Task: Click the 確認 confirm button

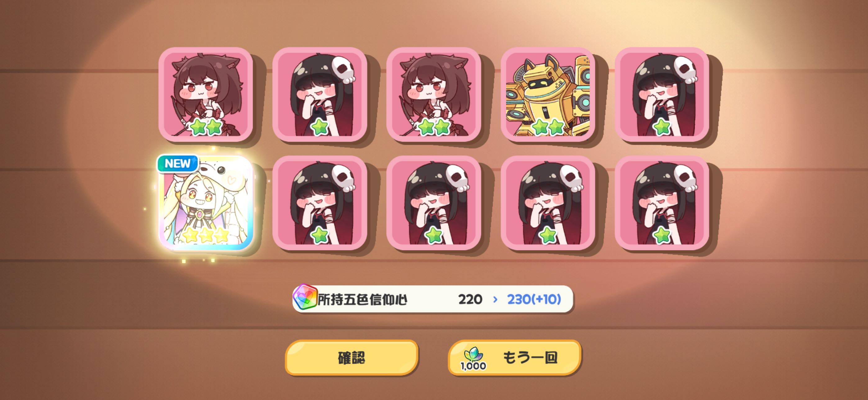Action: click(351, 358)
